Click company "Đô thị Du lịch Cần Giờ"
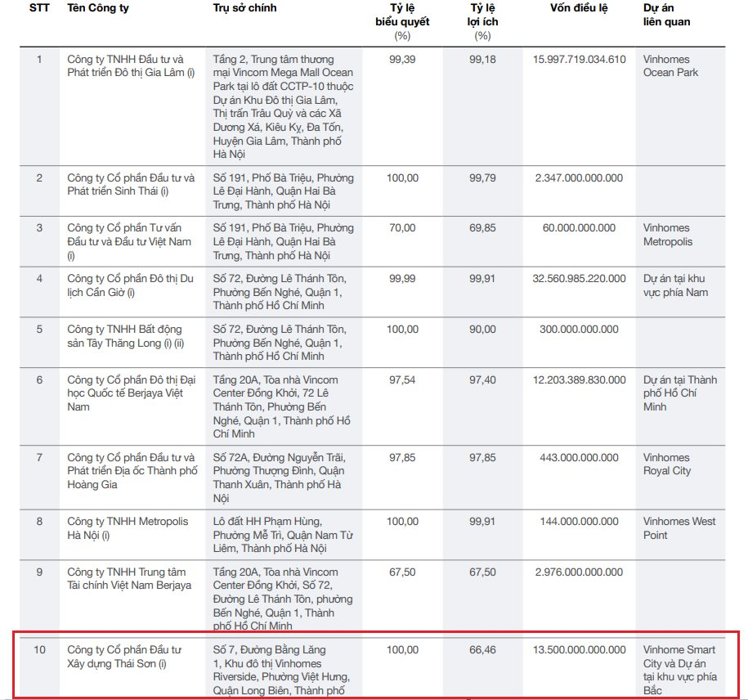The width and height of the screenshot is (748, 700). 130,285
